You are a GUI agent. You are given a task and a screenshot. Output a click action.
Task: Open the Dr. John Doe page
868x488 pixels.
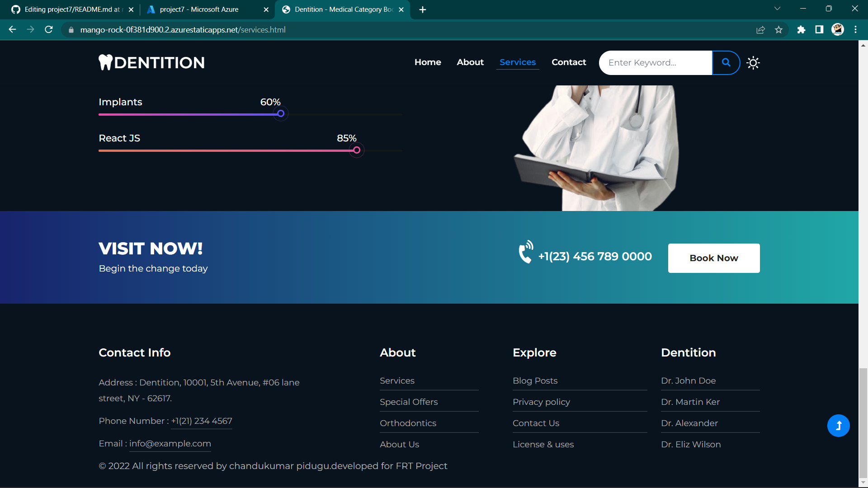(x=688, y=380)
